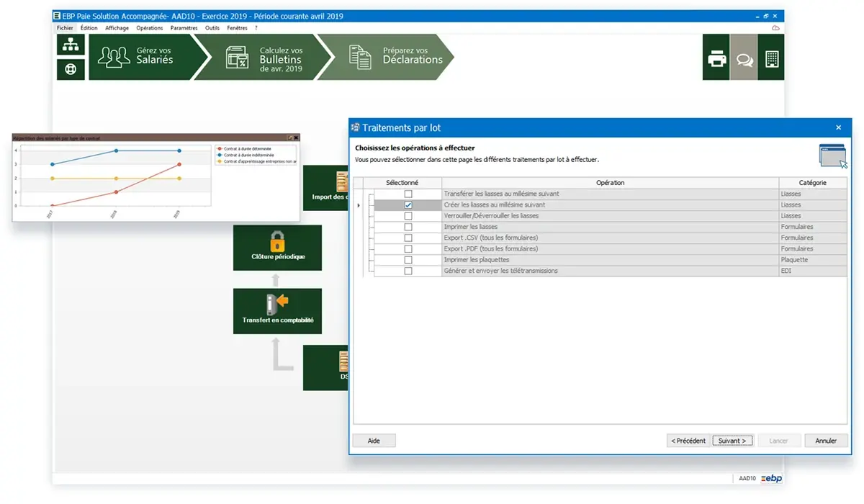Click the batch wizard windows icon
This screenshot has width=864, height=504.
832,155
